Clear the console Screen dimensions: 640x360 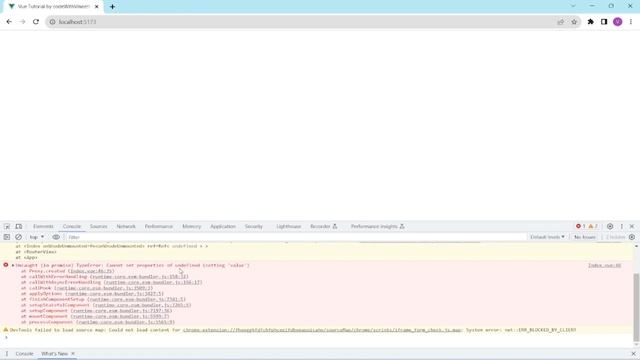(18, 237)
